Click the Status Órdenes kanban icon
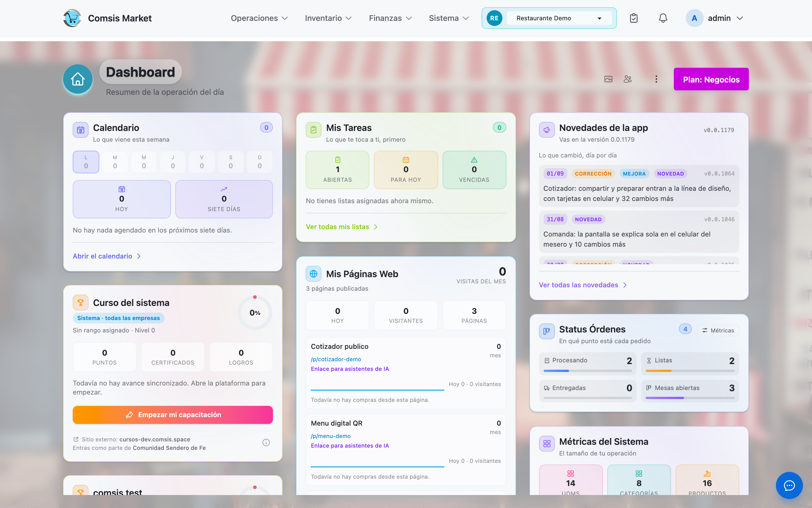Viewport: 812px width, 508px height. click(547, 331)
